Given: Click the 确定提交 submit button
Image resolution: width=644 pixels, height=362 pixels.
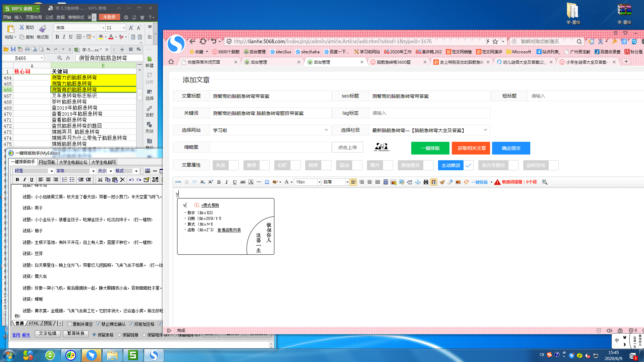Looking at the screenshot, I should (x=511, y=148).
